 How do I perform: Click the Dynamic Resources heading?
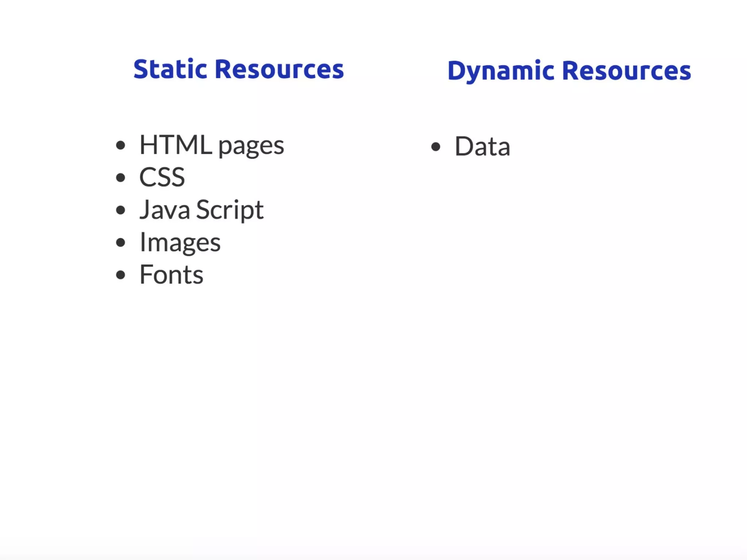(x=569, y=71)
